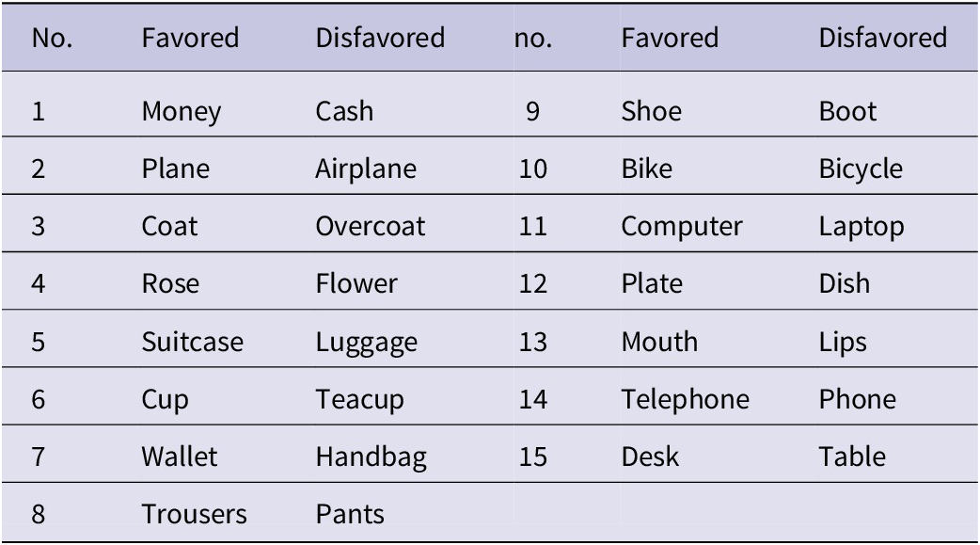
Task: Click the Teacup cell
Action: pos(359,400)
